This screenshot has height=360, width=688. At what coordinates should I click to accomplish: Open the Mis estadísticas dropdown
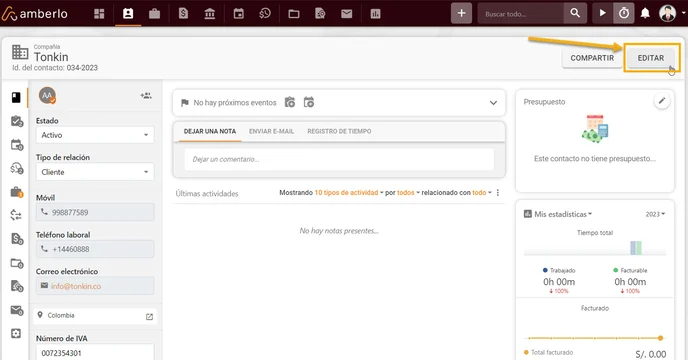tap(563, 214)
